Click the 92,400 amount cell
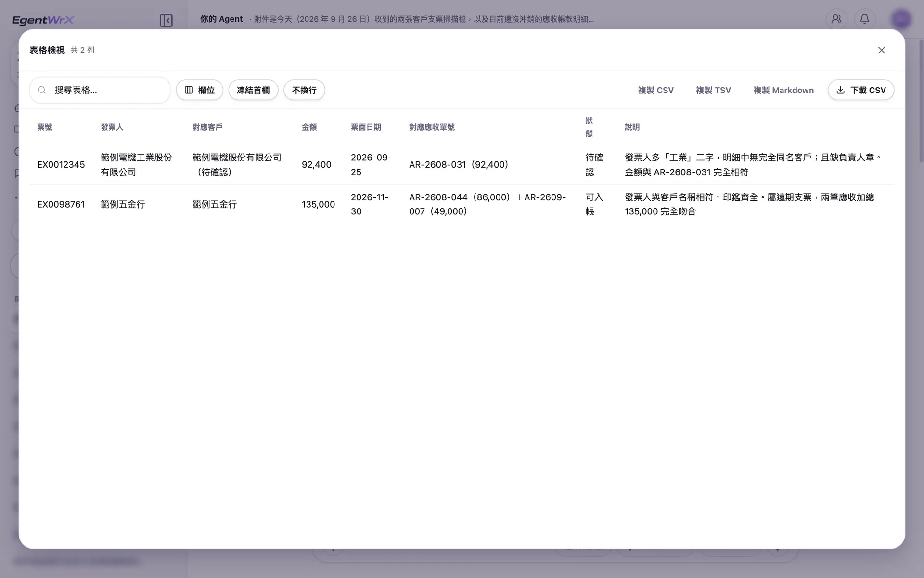The image size is (924, 578). point(317,165)
